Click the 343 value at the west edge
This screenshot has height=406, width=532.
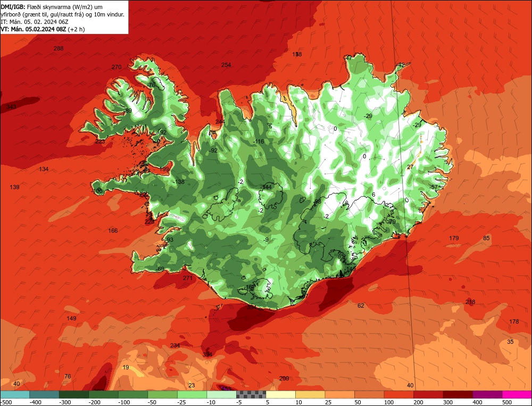click(11, 107)
